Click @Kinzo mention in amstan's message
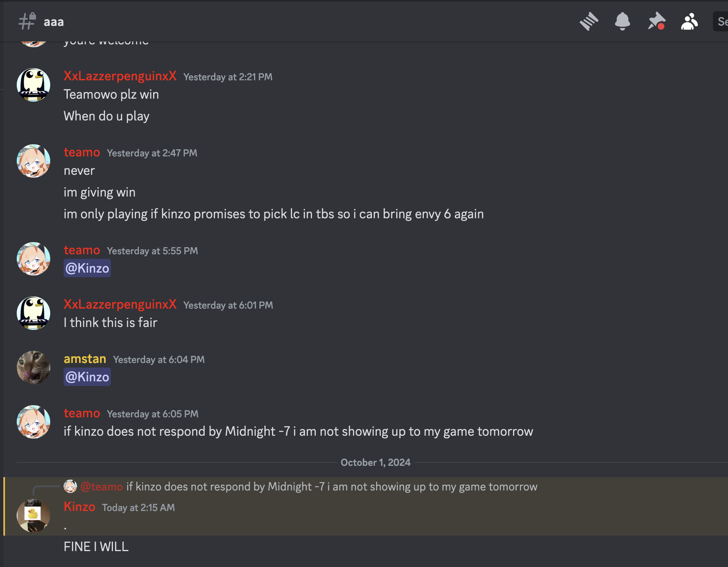Screen dimensions: 728x567 click(87, 377)
